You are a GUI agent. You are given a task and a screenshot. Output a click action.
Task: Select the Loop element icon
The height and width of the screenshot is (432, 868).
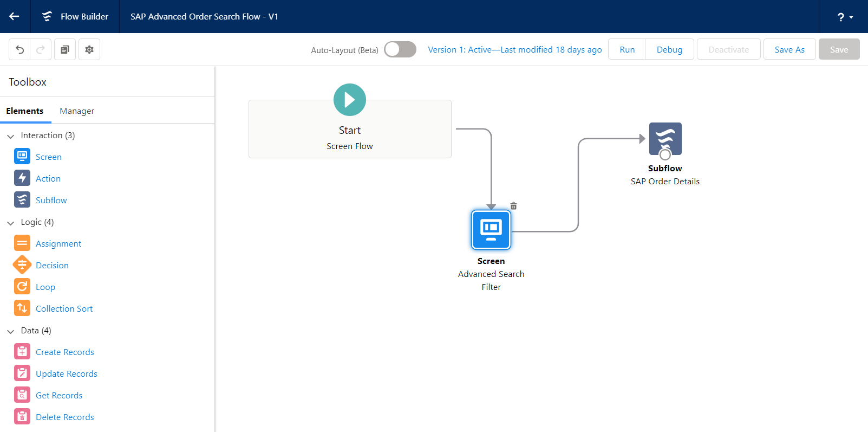tap(22, 286)
